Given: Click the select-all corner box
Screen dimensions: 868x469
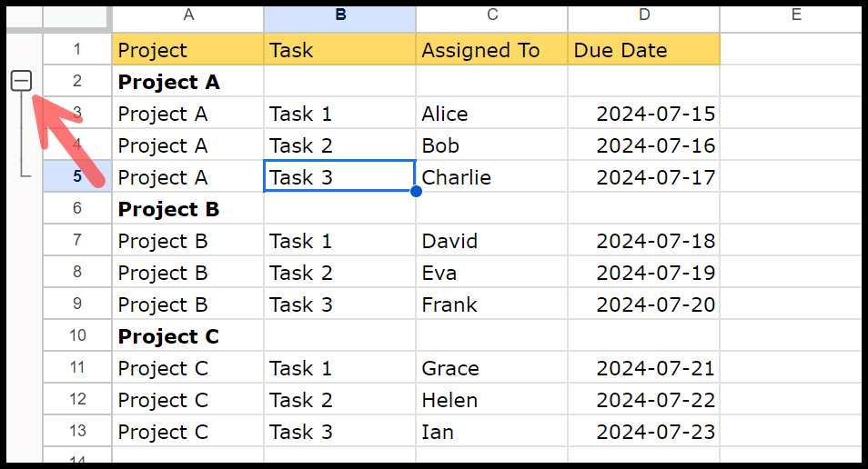Looking at the screenshot, I should pyautogui.click(x=76, y=18).
